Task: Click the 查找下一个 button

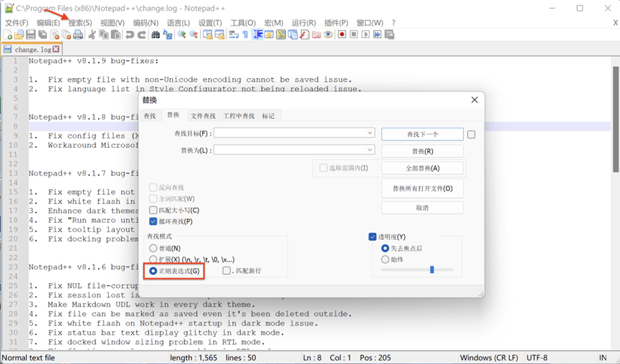Action: click(422, 135)
